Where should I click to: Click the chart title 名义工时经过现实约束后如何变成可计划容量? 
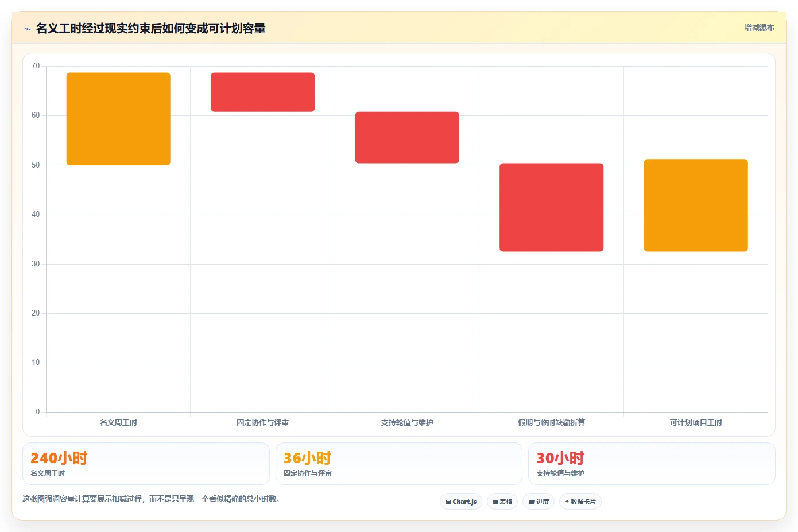(150, 28)
